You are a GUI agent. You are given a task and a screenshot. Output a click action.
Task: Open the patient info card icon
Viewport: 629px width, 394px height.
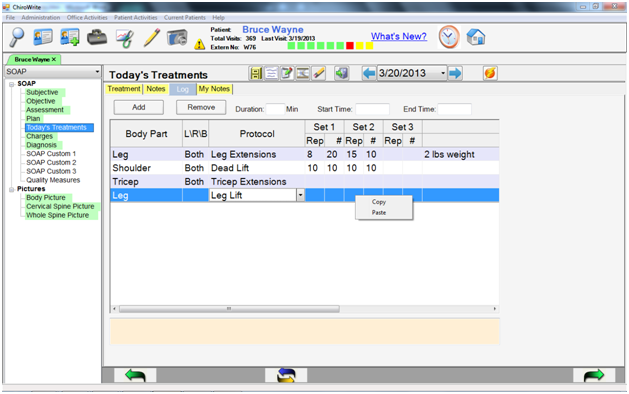coord(43,37)
